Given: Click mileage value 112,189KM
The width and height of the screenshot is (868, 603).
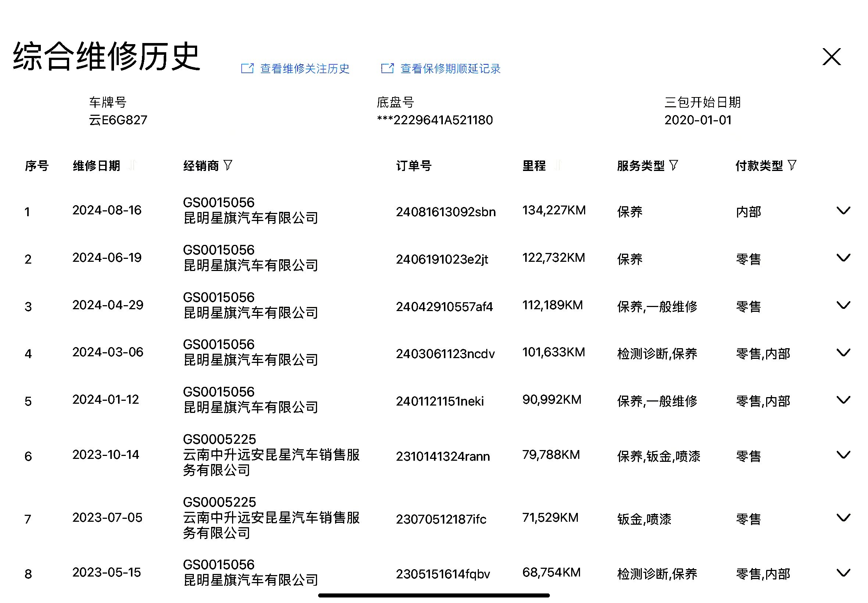Looking at the screenshot, I should tap(552, 305).
